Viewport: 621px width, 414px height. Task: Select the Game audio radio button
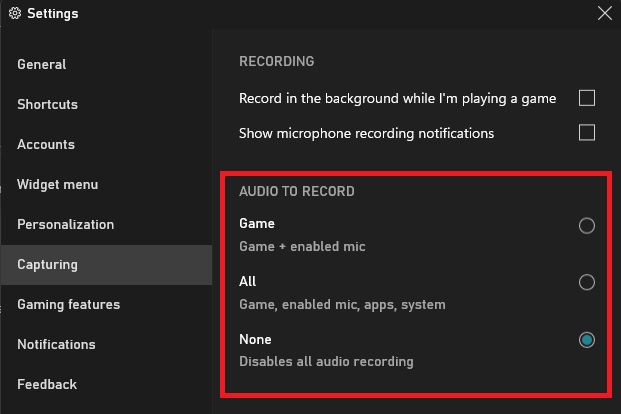587,225
